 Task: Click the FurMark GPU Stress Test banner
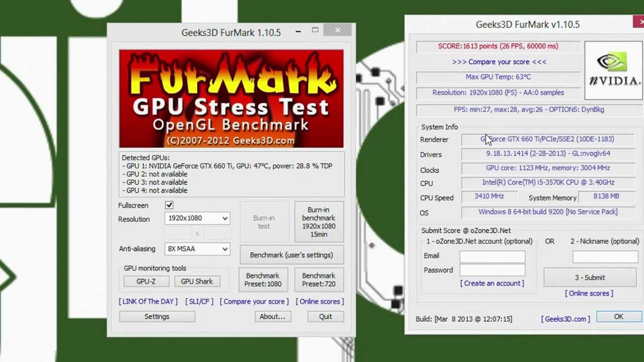[x=231, y=98]
